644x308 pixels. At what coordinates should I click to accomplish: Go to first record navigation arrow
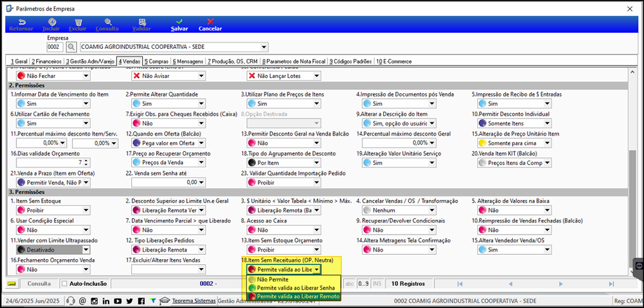coord(460,283)
